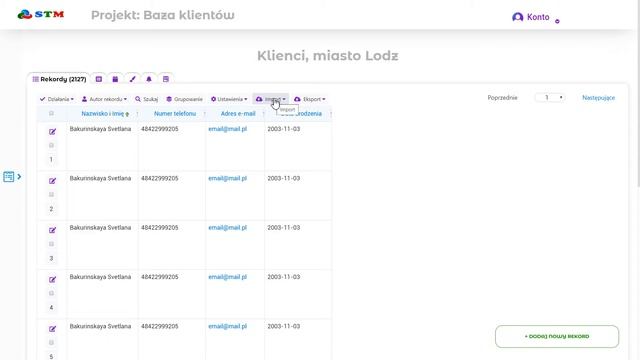Click Bakurinskaya Svetlana in record 1
The height and width of the screenshot is (360, 640).
(x=100, y=129)
